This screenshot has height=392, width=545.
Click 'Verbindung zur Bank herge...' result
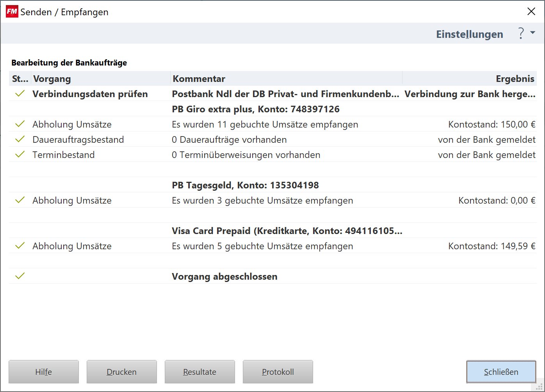470,94
